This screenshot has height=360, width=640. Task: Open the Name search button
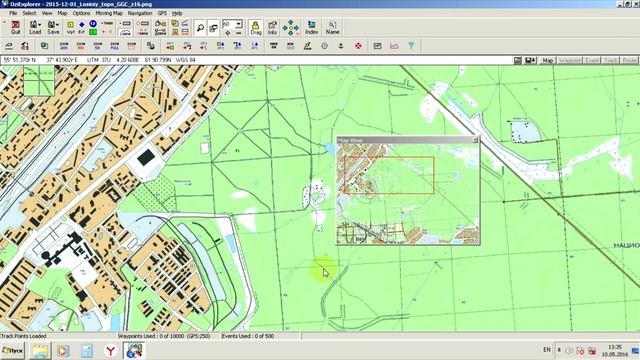(332, 27)
